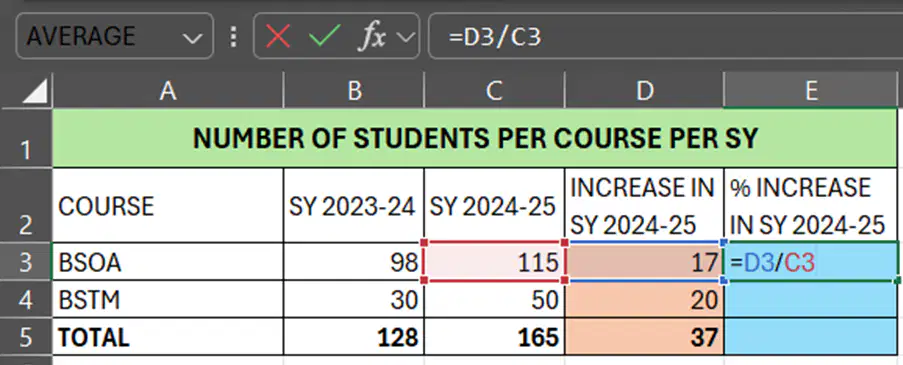Click cell B4 with value 30

click(x=354, y=300)
